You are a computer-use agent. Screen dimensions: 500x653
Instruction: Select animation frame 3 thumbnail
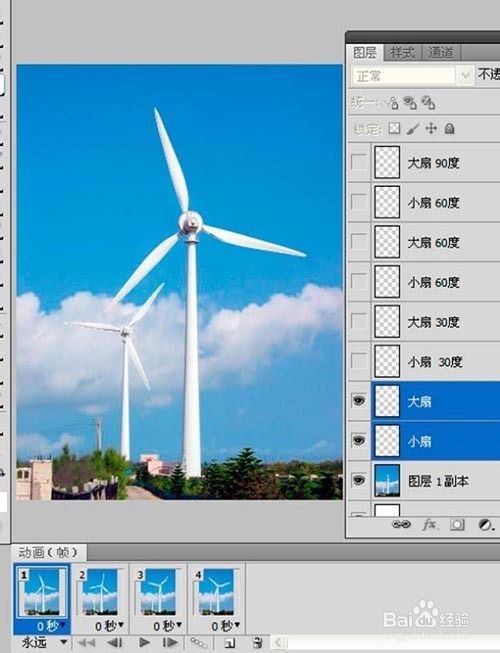click(x=158, y=592)
